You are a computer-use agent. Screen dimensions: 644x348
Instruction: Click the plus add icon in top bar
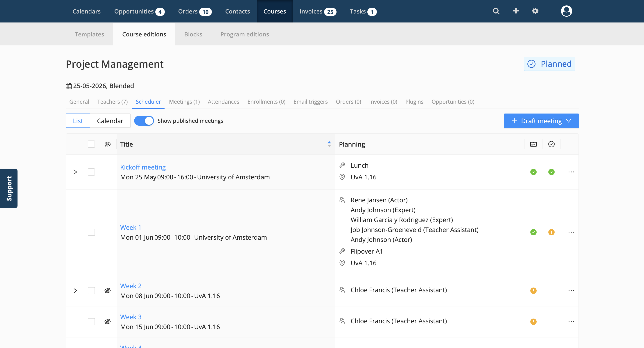click(516, 11)
